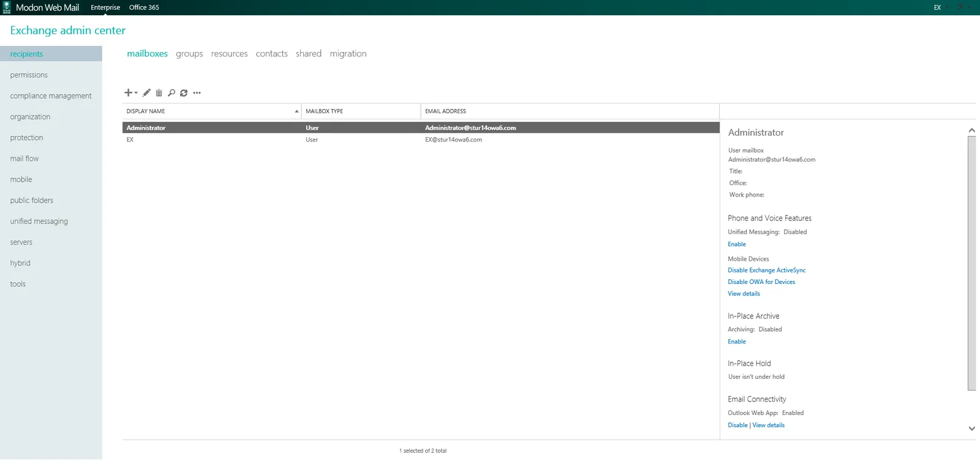980x467 pixels.
Task: Open the resources tab
Action: coord(229,54)
